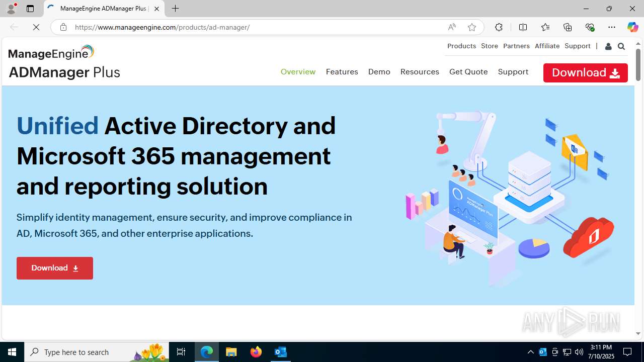Open the Partners link

pyautogui.click(x=516, y=46)
